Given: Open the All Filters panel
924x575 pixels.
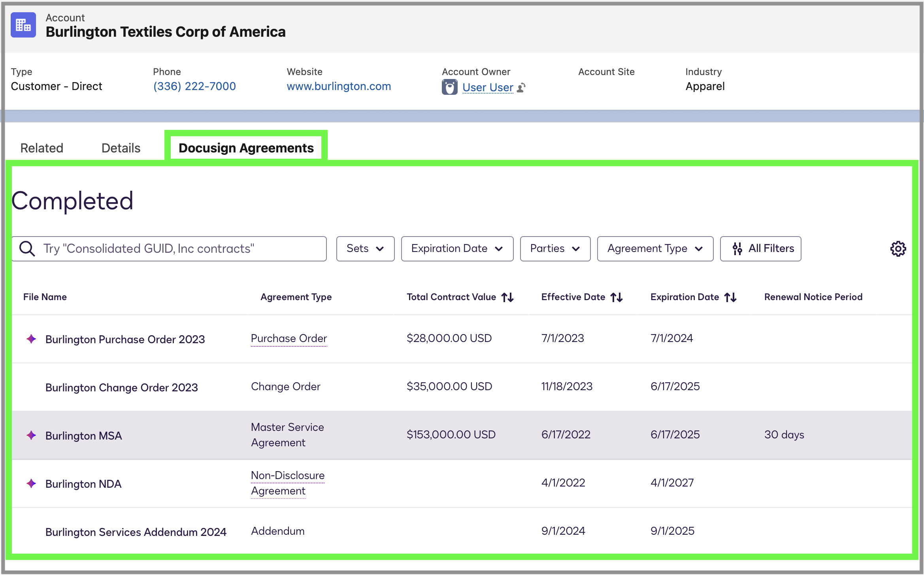Looking at the screenshot, I should coord(760,248).
